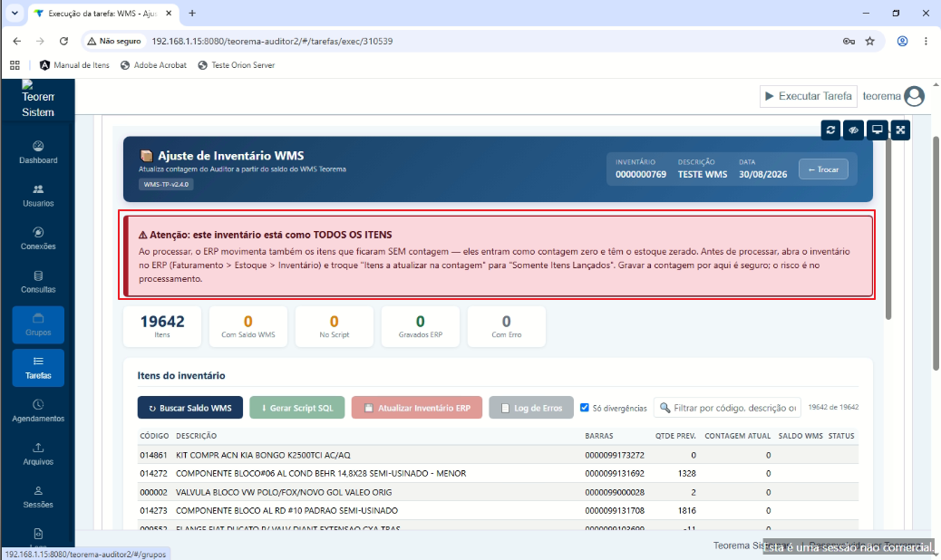The width and height of the screenshot is (941, 560).
Task: Close the Execução da tarefa tab
Action: click(169, 14)
